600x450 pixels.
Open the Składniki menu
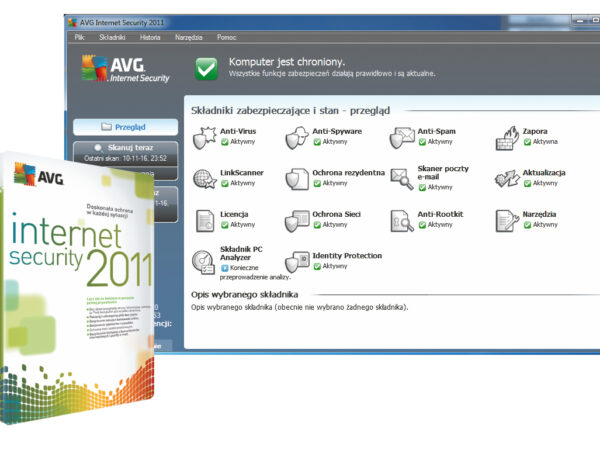[112, 37]
